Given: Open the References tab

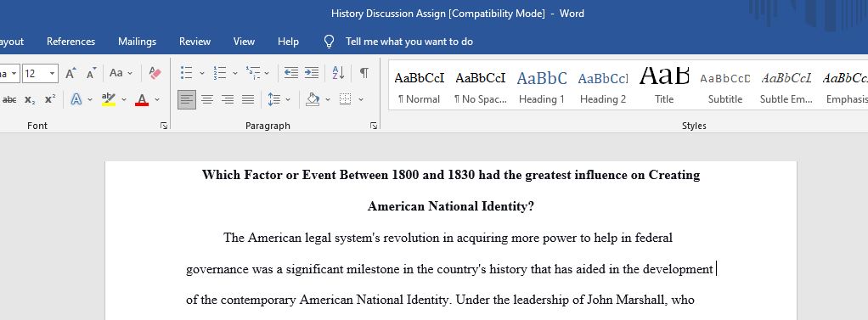Looking at the screenshot, I should click(x=70, y=42).
